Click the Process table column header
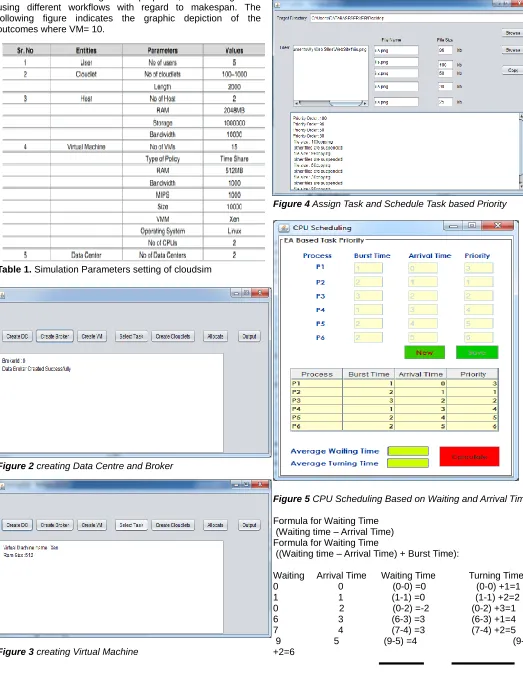The height and width of the screenshot is (677, 523). point(317,374)
